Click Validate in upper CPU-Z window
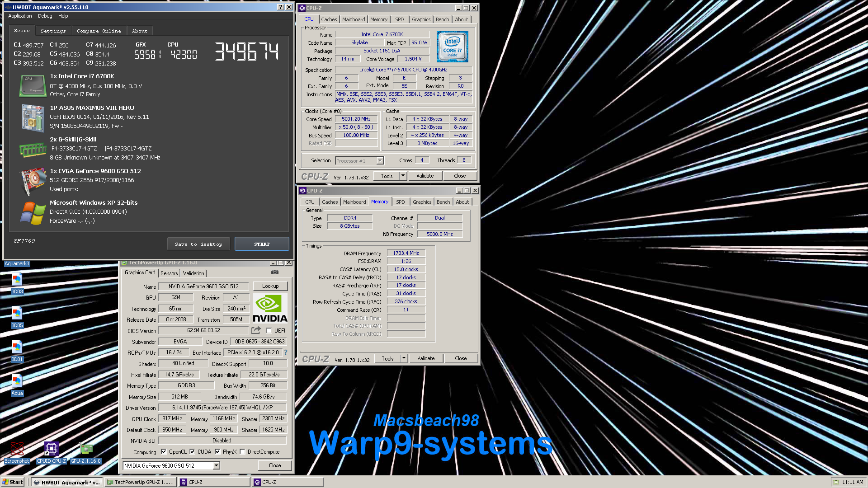This screenshot has width=868, height=488. pyautogui.click(x=425, y=176)
